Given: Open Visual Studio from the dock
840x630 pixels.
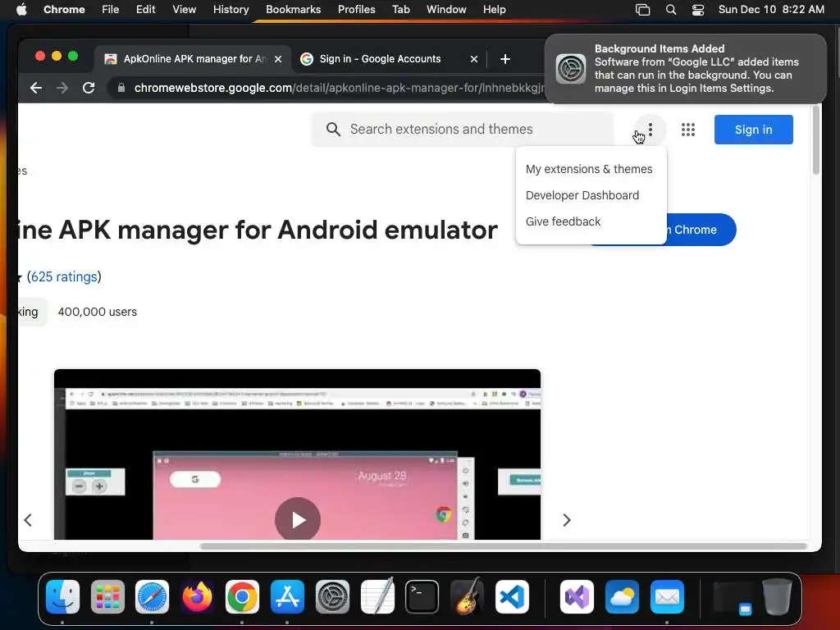Looking at the screenshot, I should (x=577, y=596).
